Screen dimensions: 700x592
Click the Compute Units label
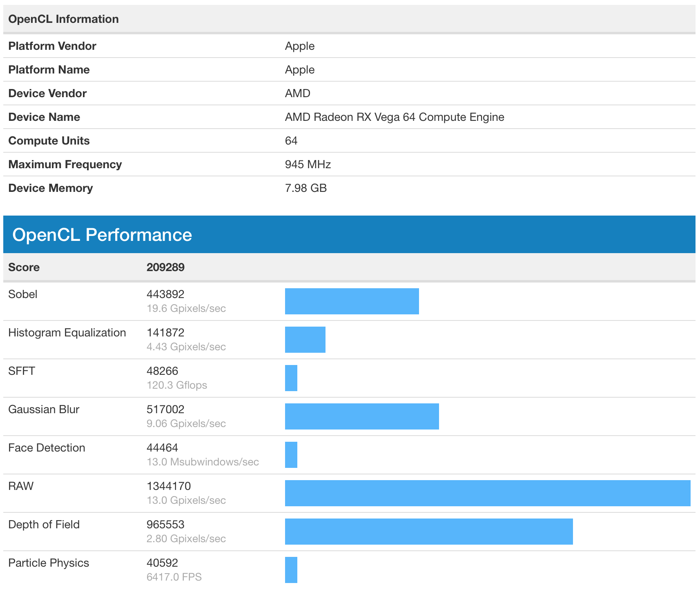click(49, 141)
